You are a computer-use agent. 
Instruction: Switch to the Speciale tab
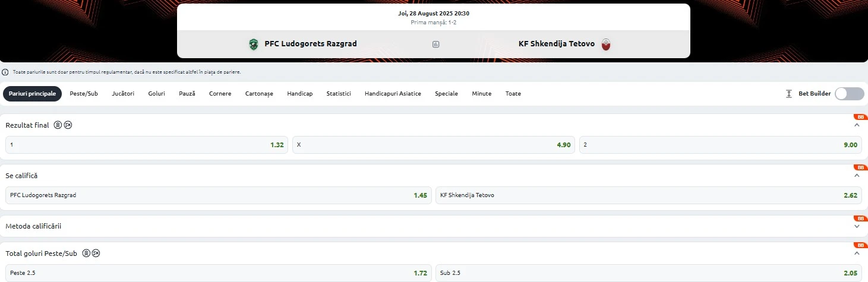click(446, 94)
